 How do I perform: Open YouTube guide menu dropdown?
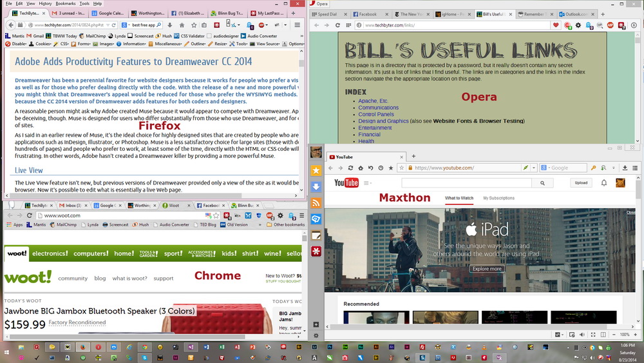(x=368, y=183)
